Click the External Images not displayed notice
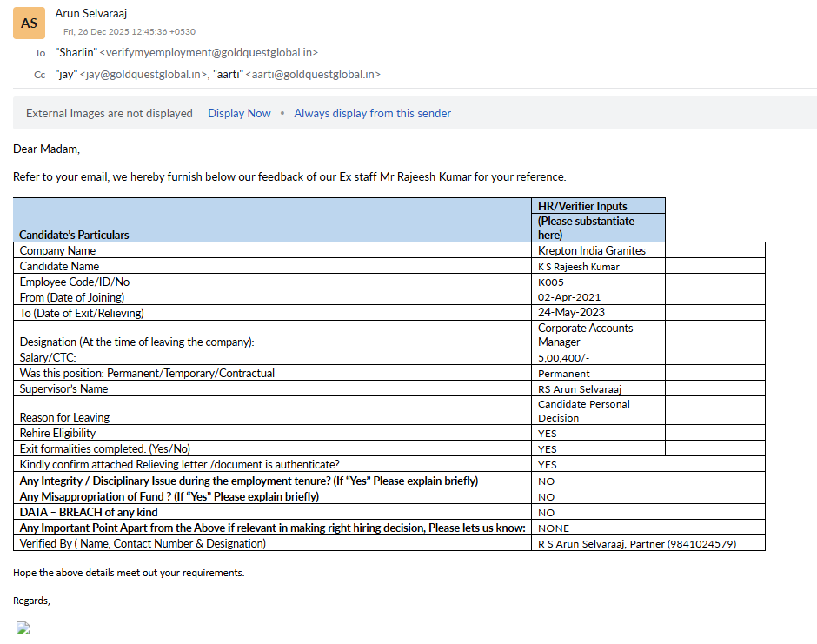This screenshot has width=817, height=644. (x=110, y=113)
